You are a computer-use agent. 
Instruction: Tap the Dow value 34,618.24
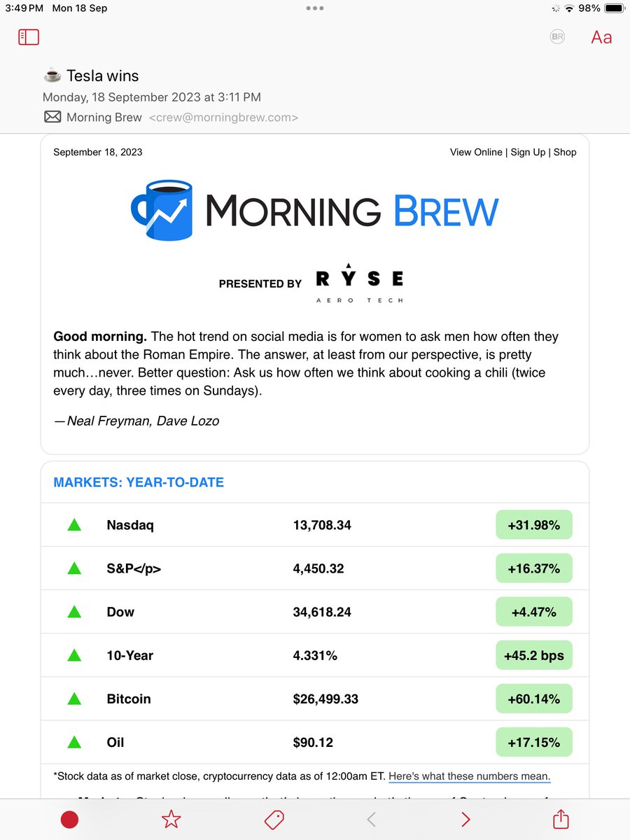[x=322, y=612]
